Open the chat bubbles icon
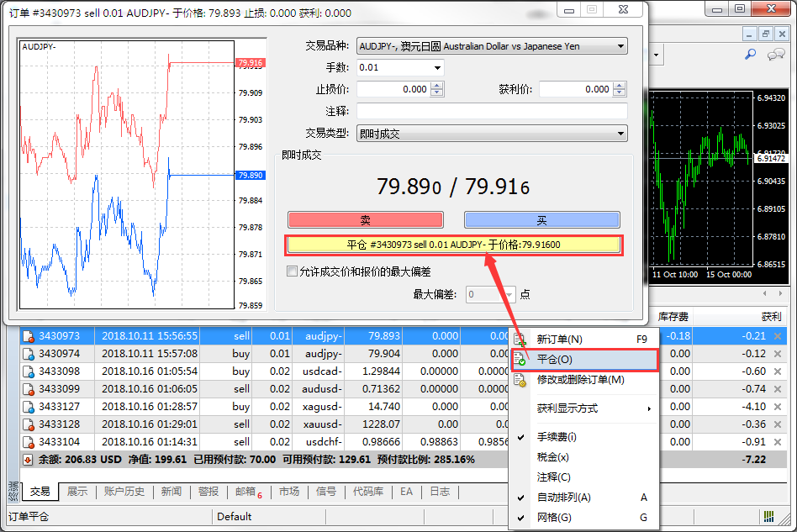The height and width of the screenshot is (532, 797). [775, 55]
